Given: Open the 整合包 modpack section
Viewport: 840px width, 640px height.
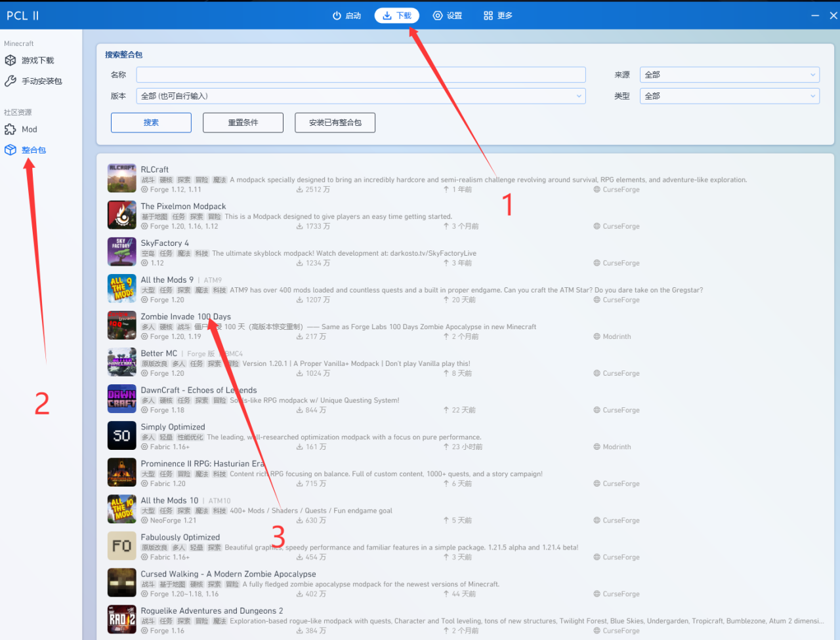Looking at the screenshot, I should (33, 150).
